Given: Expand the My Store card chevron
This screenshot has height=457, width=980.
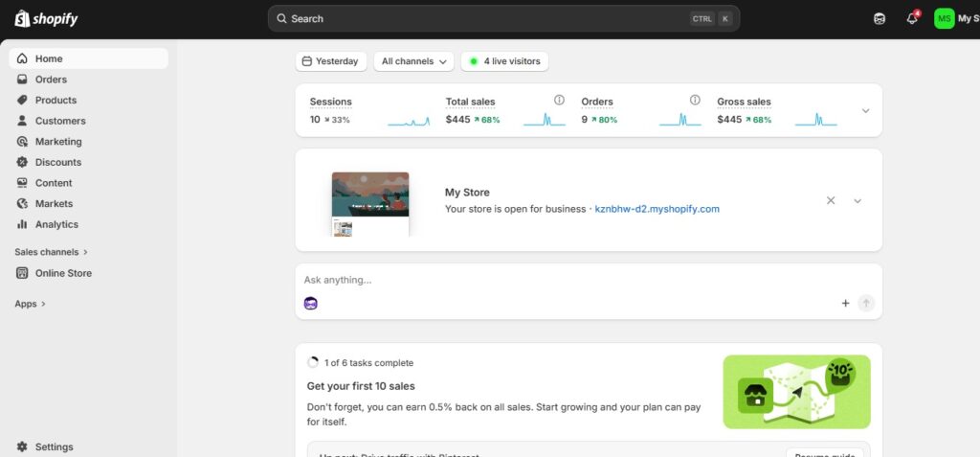Looking at the screenshot, I should coord(857,201).
